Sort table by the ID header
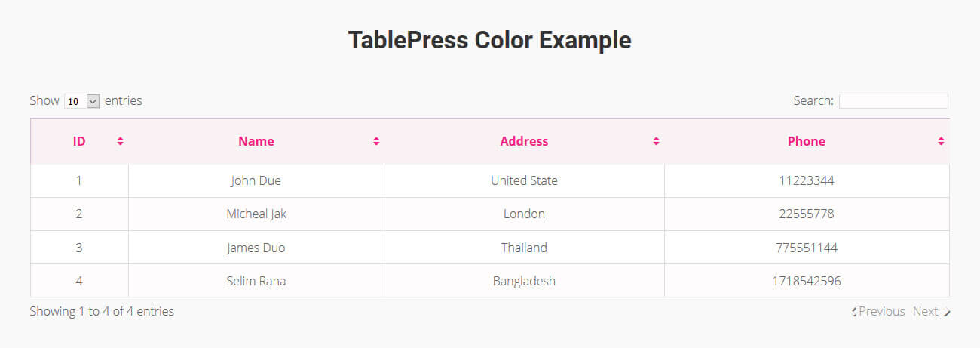 click(x=79, y=141)
